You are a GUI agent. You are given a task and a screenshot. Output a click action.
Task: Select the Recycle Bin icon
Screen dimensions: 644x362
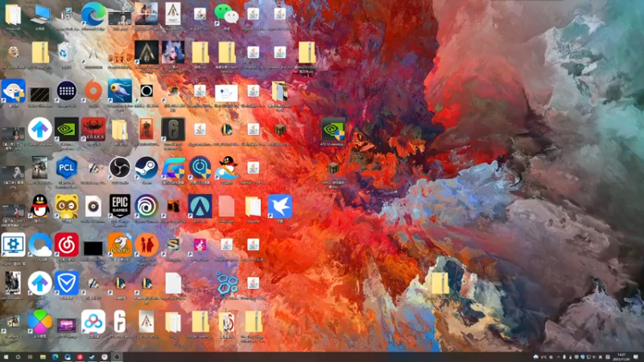[x=66, y=52]
